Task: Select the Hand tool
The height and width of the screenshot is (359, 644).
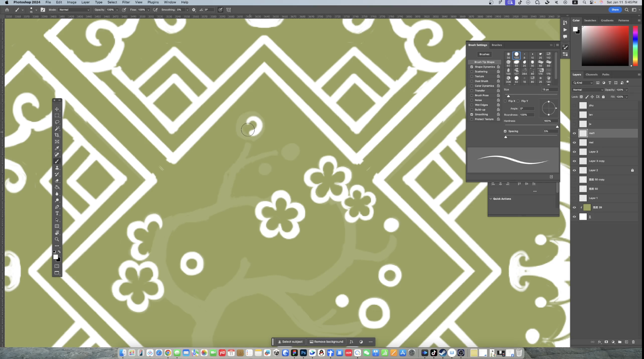Action: 57,233
